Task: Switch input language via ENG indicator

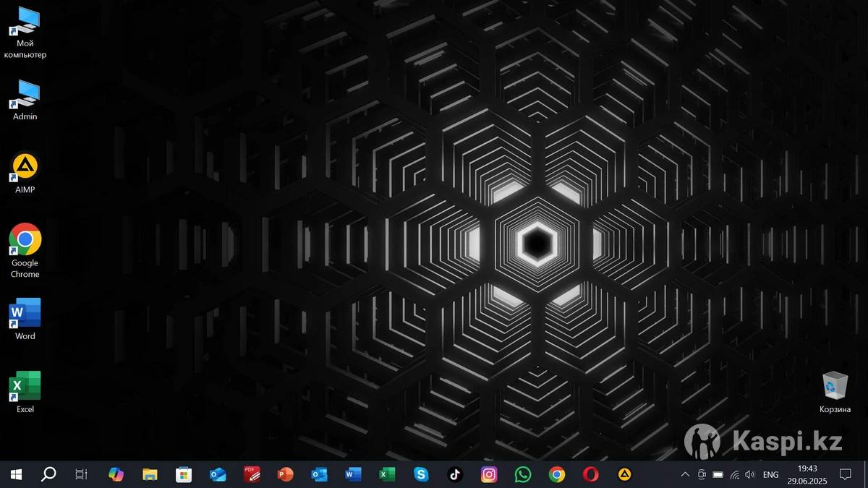Action: click(x=771, y=475)
